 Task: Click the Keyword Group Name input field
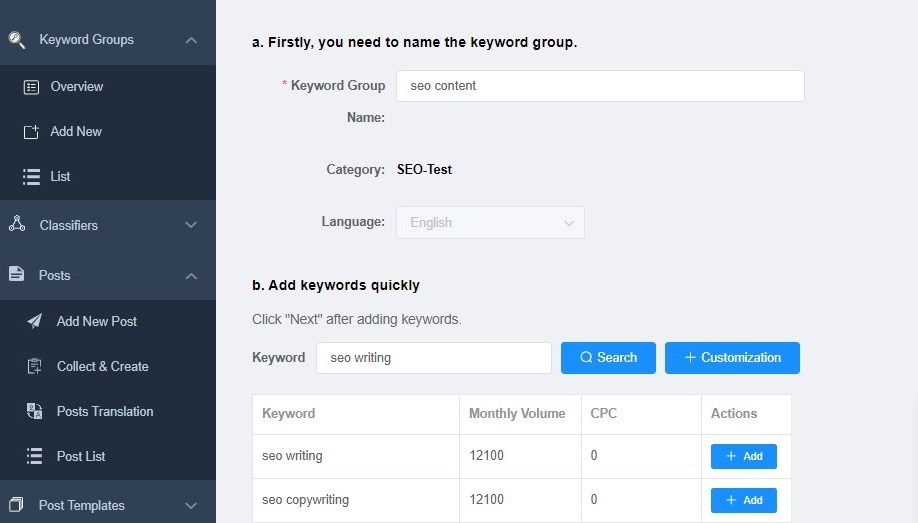coord(600,86)
